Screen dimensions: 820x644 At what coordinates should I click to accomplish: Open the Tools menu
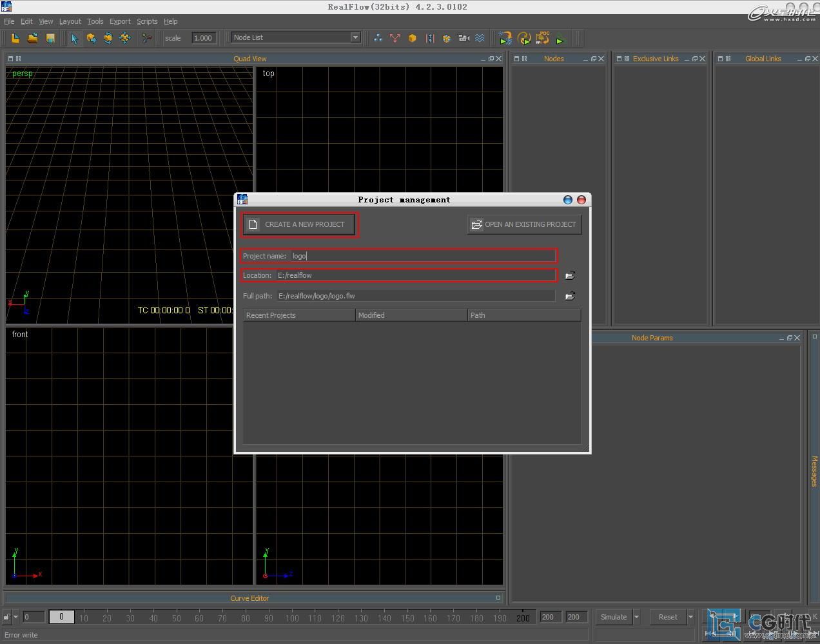95,21
